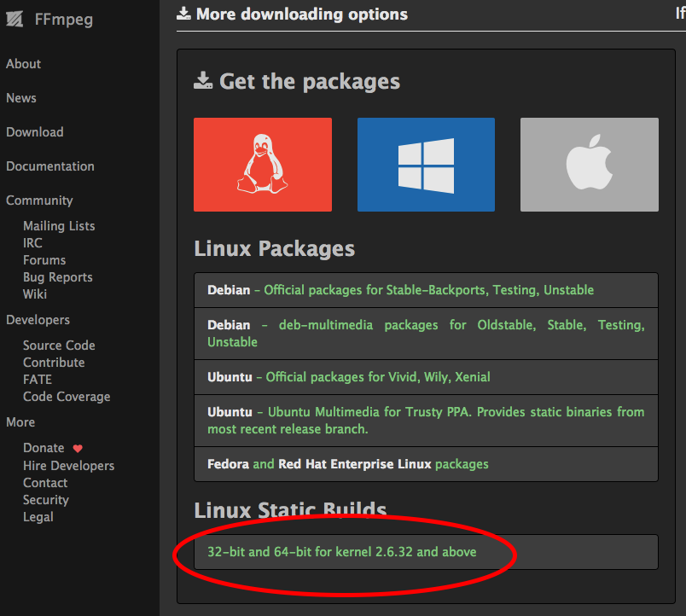Open Debian official packages link

428,290
